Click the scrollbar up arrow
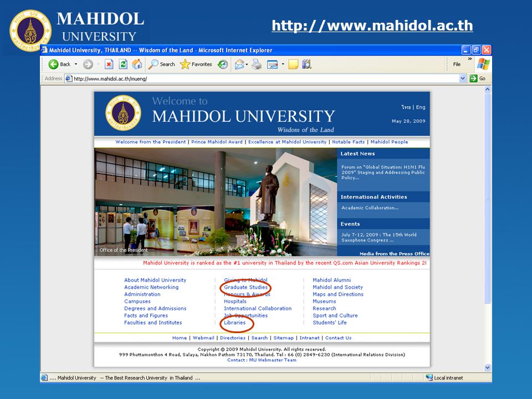 click(x=487, y=90)
